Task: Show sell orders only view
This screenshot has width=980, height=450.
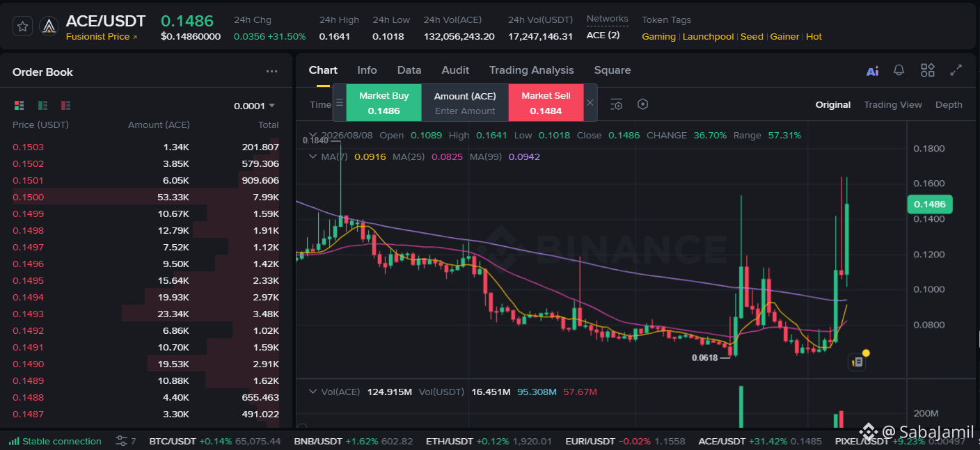Action: tap(65, 106)
